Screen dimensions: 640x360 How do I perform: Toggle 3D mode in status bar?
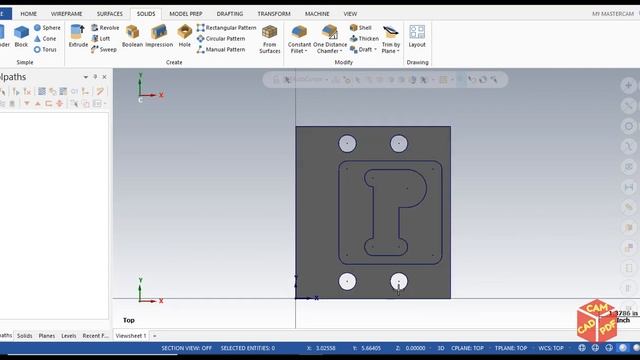pyautogui.click(x=441, y=348)
